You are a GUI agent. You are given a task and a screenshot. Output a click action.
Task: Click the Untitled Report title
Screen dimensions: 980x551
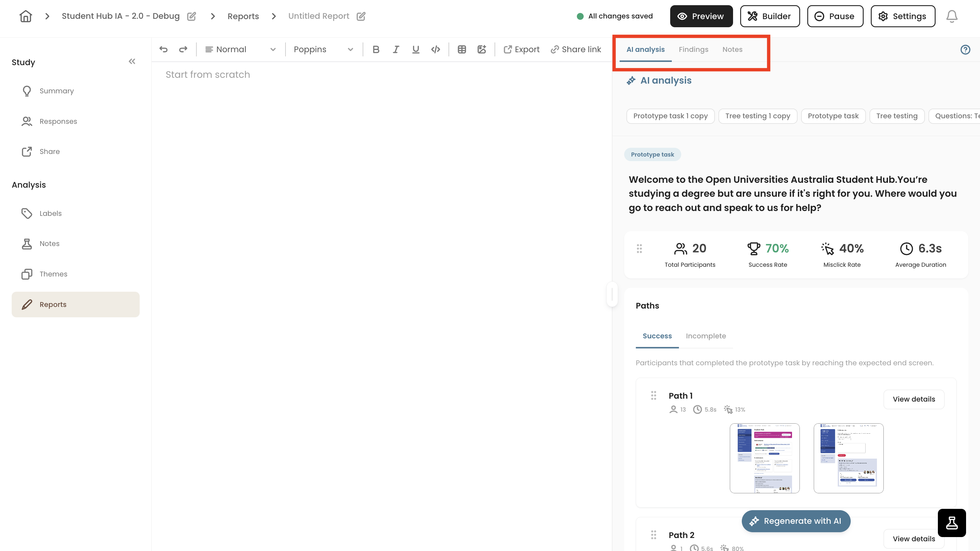tap(319, 16)
